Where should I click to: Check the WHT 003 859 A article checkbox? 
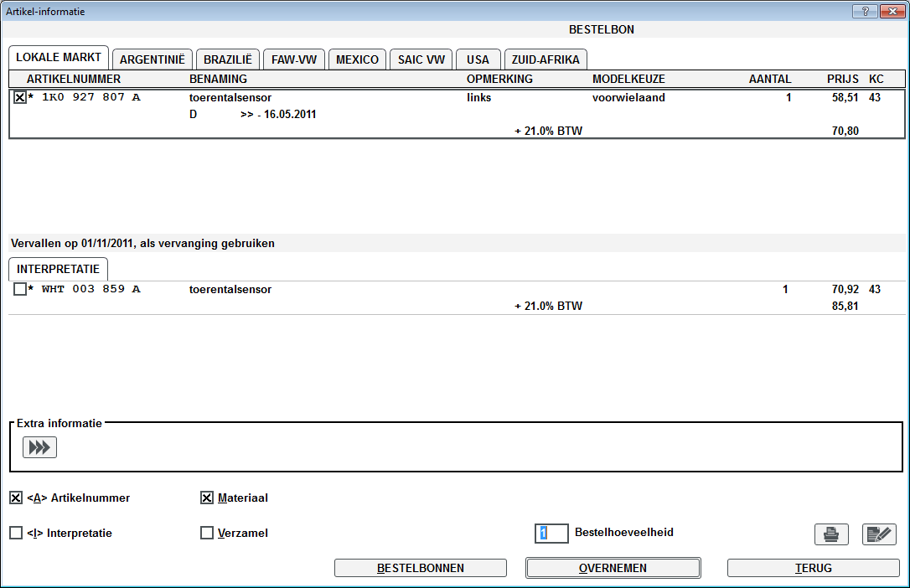tap(20, 289)
